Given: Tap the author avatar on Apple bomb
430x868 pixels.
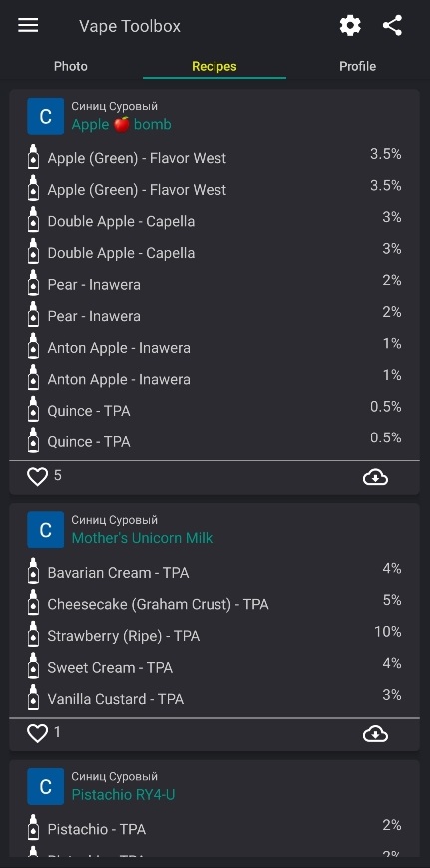Looking at the screenshot, I should click(x=46, y=116).
